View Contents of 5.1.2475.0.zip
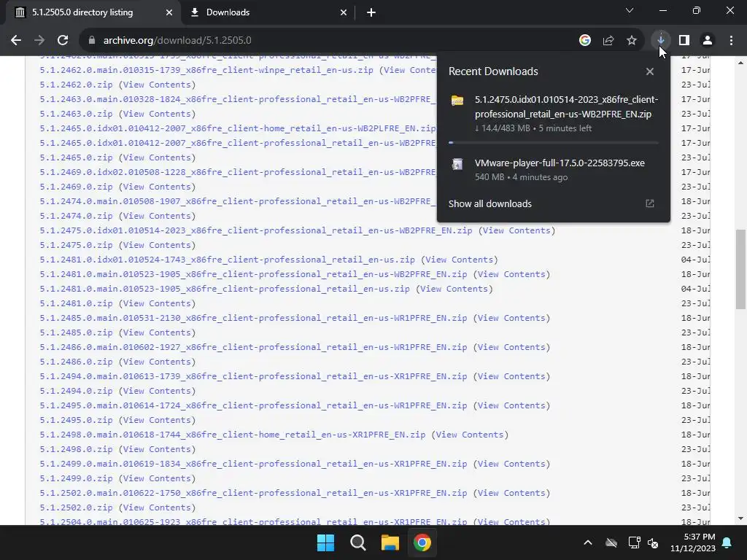 point(158,245)
